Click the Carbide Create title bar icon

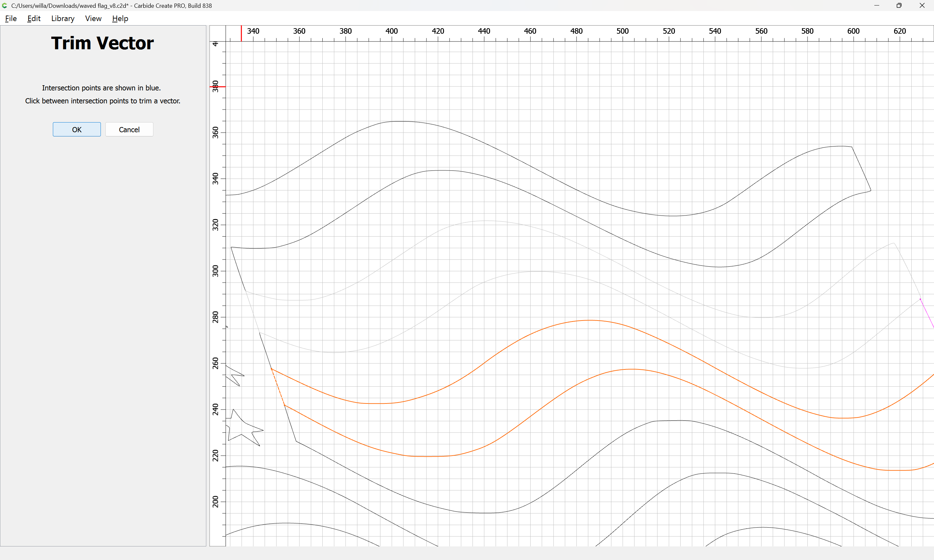[x=5, y=6]
